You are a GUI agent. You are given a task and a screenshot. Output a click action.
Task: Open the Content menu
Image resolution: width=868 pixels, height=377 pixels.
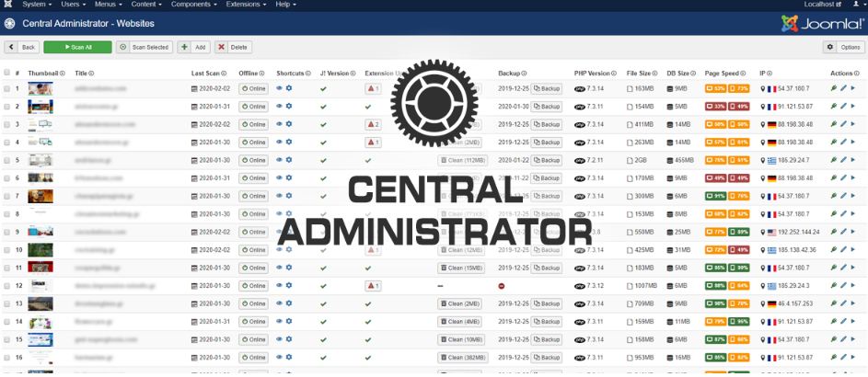pyautogui.click(x=146, y=5)
